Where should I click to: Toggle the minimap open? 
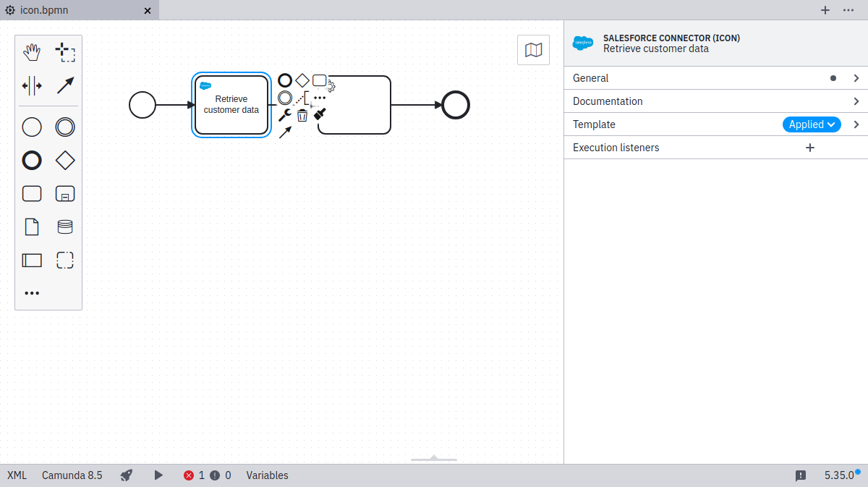coord(533,50)
